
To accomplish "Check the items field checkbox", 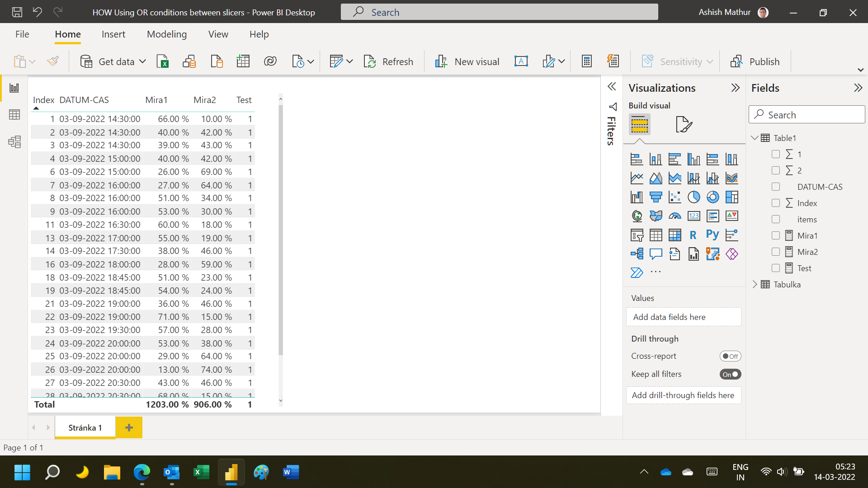I will 776,219.
